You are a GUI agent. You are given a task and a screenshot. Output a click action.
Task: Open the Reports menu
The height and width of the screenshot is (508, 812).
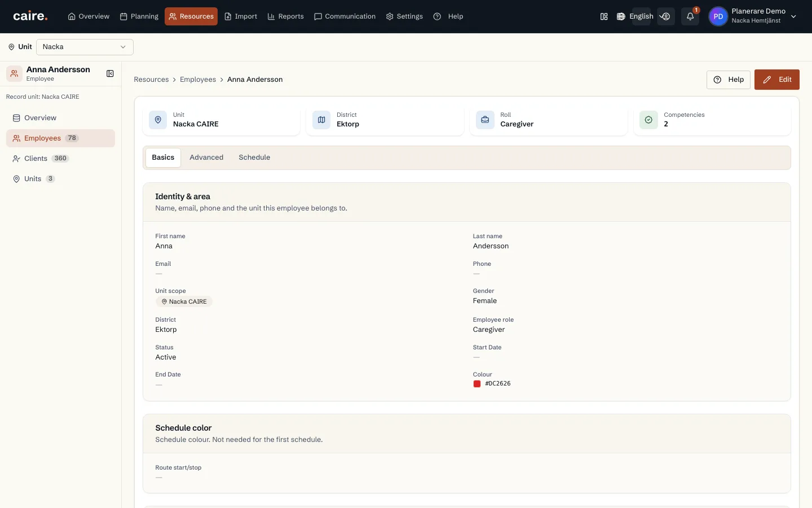(x=285, y=16)
